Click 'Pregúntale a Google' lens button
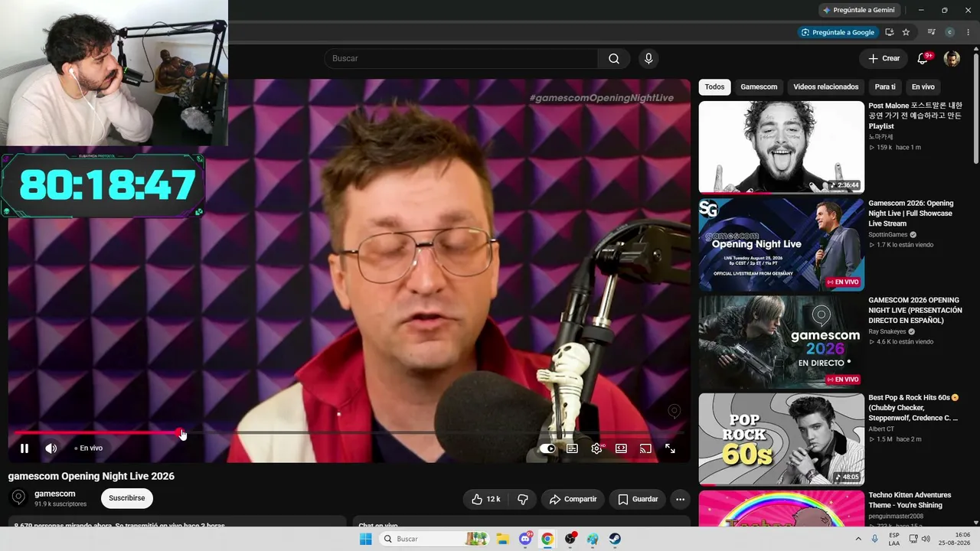This screenshot has height=551, width=980. pyautogui.click(x=838, y=32)
